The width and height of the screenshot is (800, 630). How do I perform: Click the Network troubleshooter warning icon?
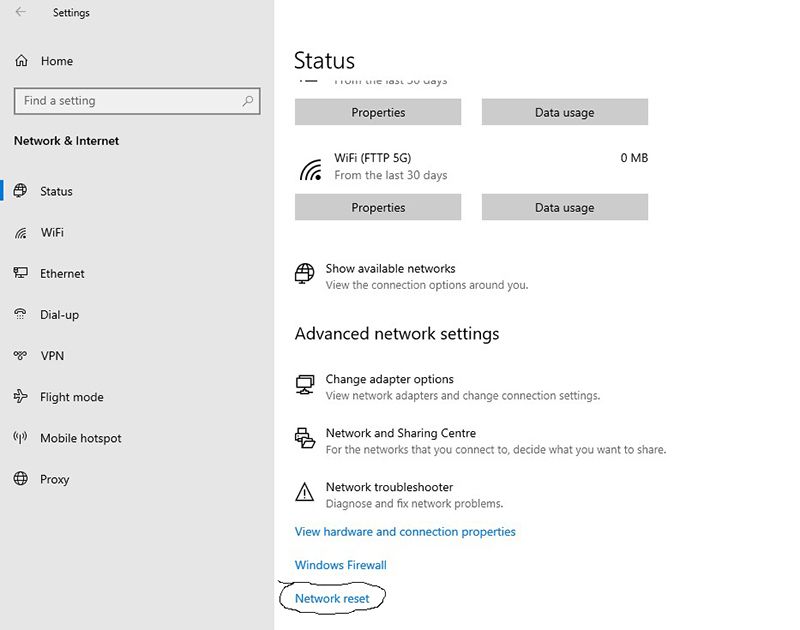(305, 493)
